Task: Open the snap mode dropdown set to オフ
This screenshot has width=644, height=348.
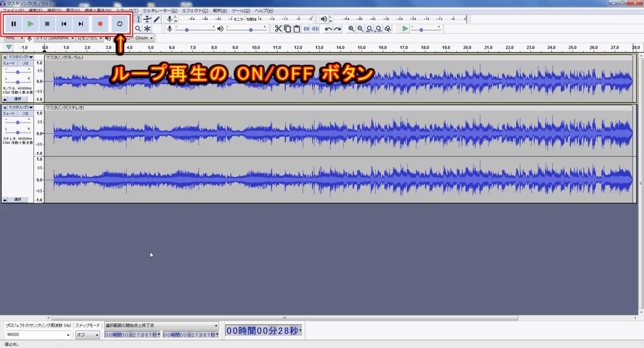Action: coord(87,335)
